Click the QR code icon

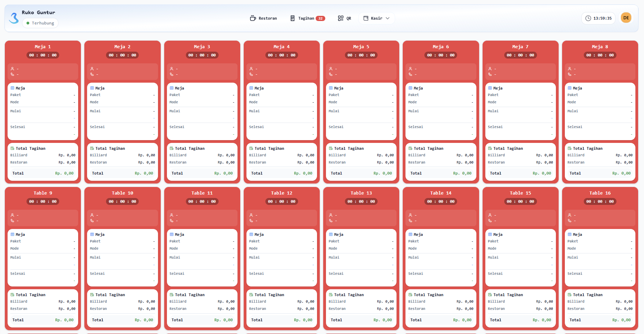point(340,18)
